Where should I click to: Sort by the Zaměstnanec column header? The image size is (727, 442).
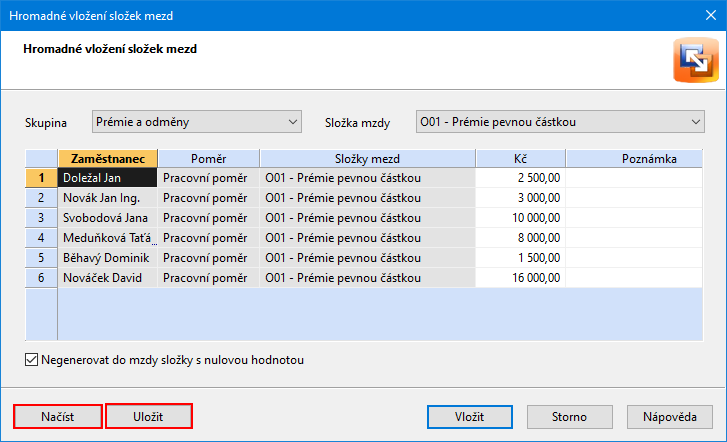(108, 159)
